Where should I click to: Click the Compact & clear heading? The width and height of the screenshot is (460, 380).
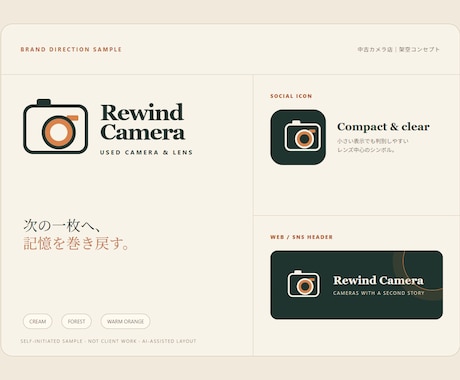pos(383,127)
